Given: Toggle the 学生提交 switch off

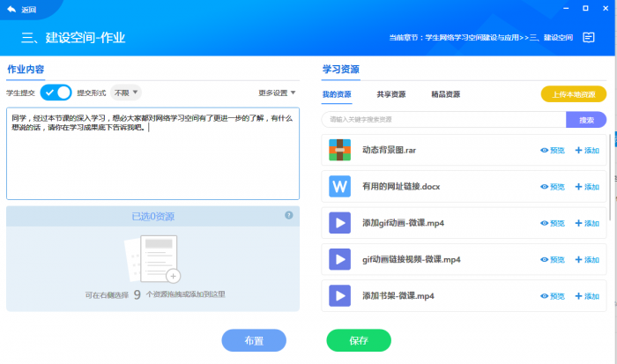Looking at the screenshot, I should (57, 93).
